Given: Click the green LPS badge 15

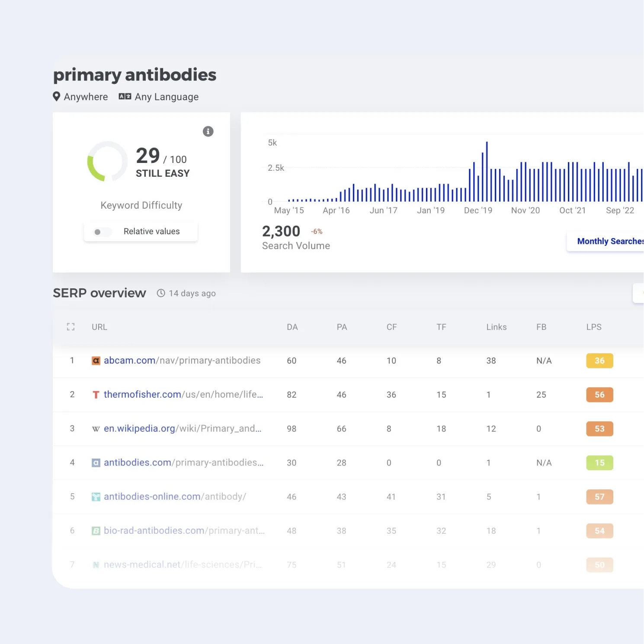Looking at the screenshot, I should (x=599, y=463).
